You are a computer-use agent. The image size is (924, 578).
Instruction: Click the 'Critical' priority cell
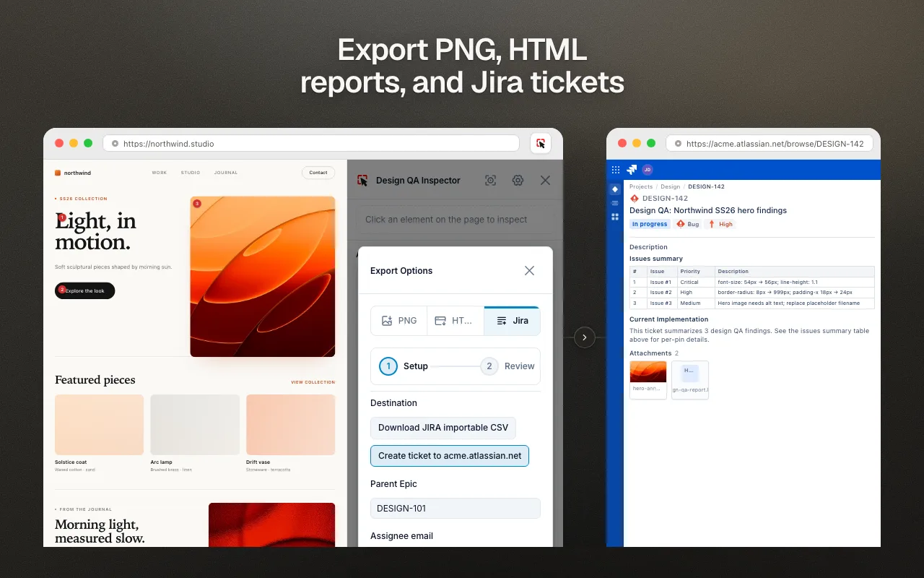[696, 282]
